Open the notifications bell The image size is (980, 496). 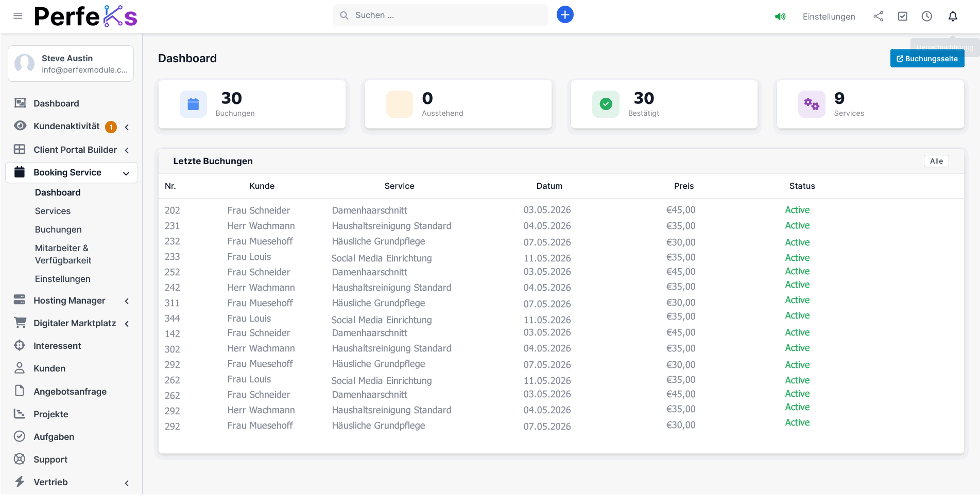pos(953,16)
